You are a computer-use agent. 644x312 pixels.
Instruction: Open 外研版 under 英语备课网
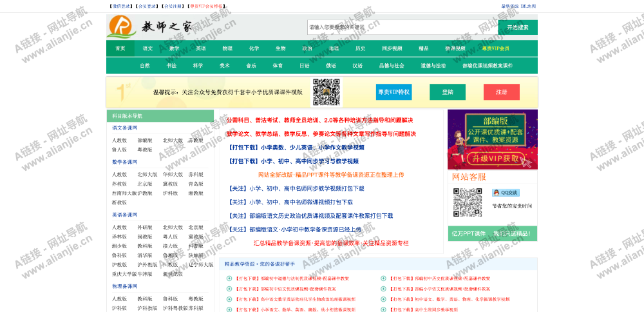144,228
